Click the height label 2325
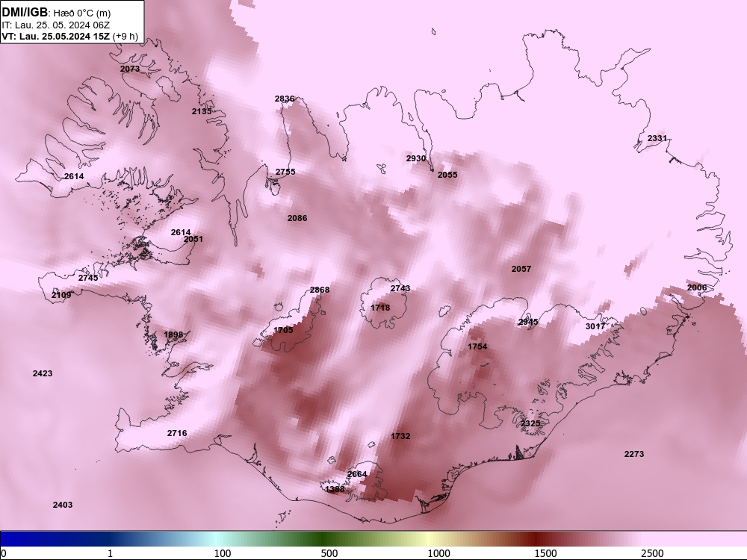The image size is (747, 560). [530, 423]
